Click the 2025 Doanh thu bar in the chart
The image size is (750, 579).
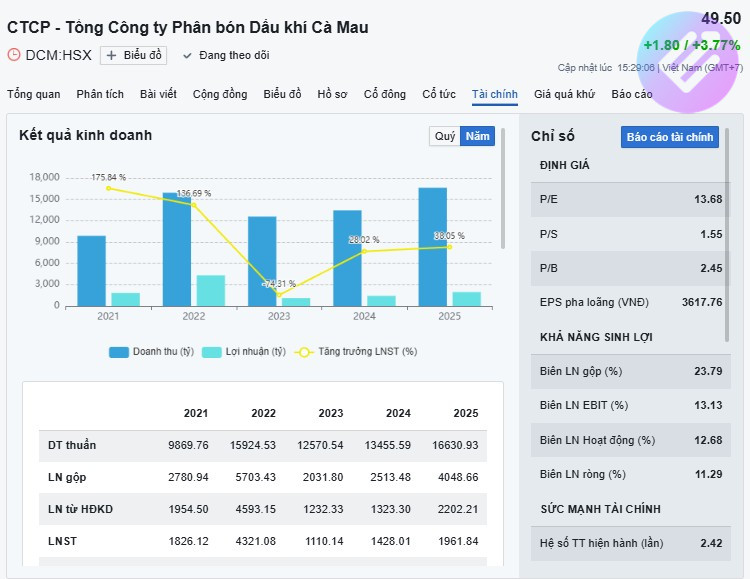[432, 245]
